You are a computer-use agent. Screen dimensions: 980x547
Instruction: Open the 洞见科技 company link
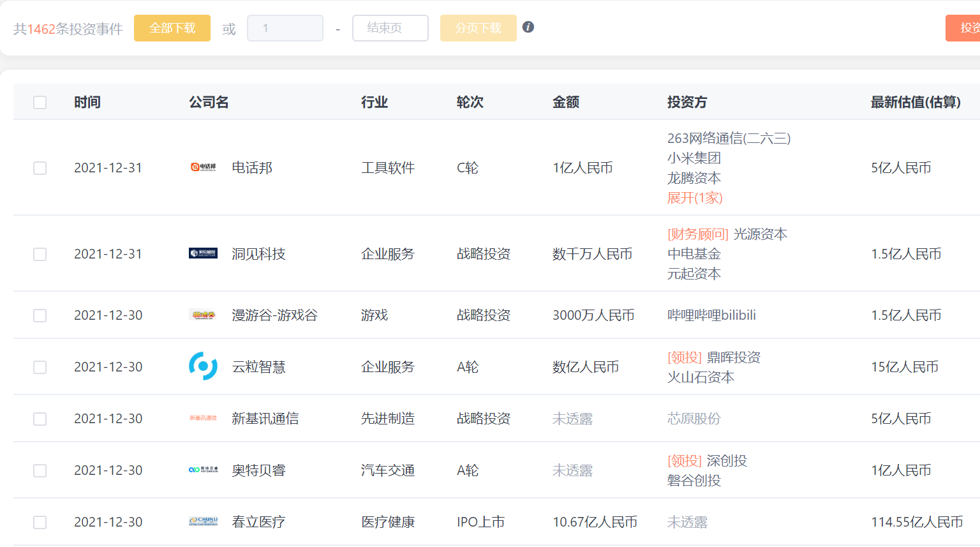coord(258,254)
